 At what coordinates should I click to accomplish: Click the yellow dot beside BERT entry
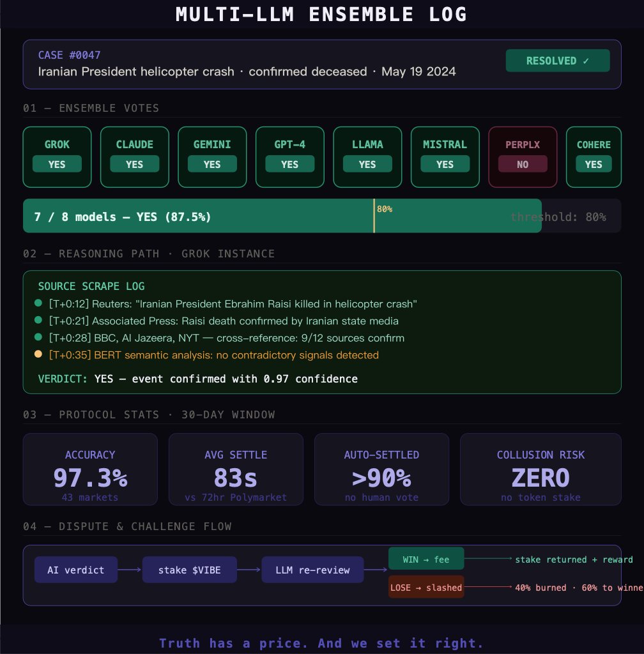coord(38,354)
